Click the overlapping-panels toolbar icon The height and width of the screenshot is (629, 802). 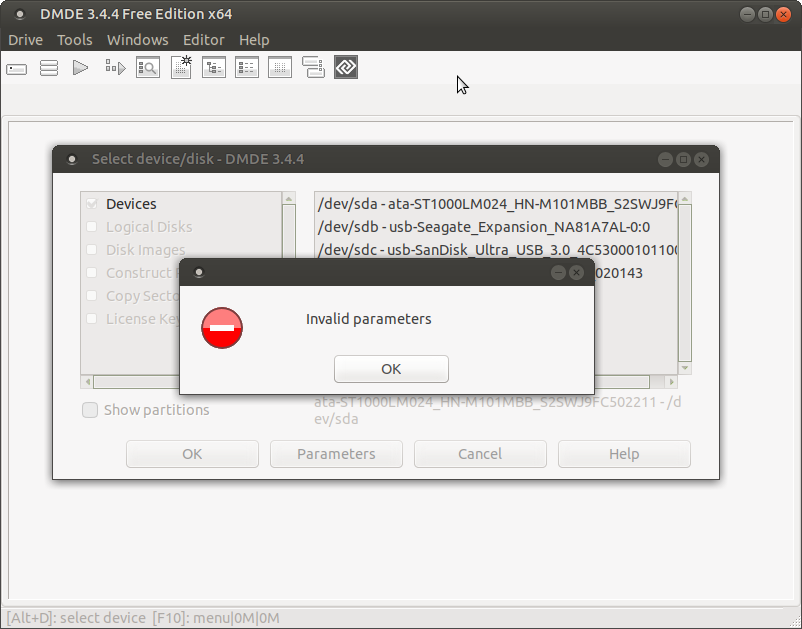pyautogui.click(x=313, y=68)
